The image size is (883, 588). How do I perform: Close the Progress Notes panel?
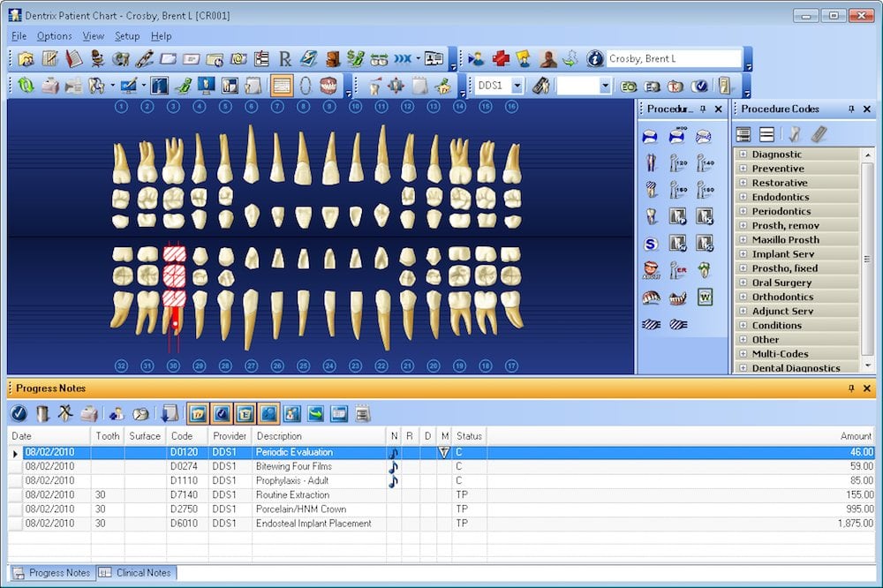867,388
